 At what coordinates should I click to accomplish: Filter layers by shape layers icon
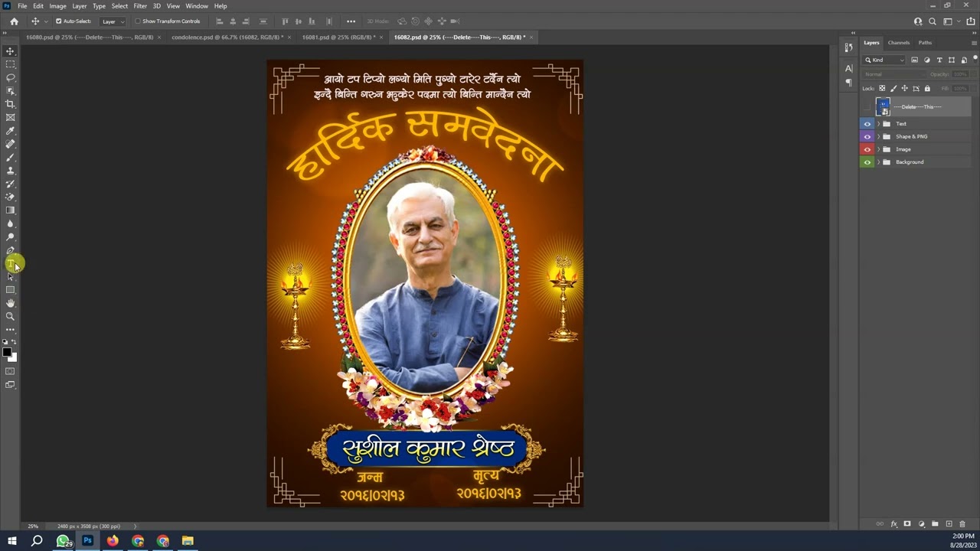952,60
